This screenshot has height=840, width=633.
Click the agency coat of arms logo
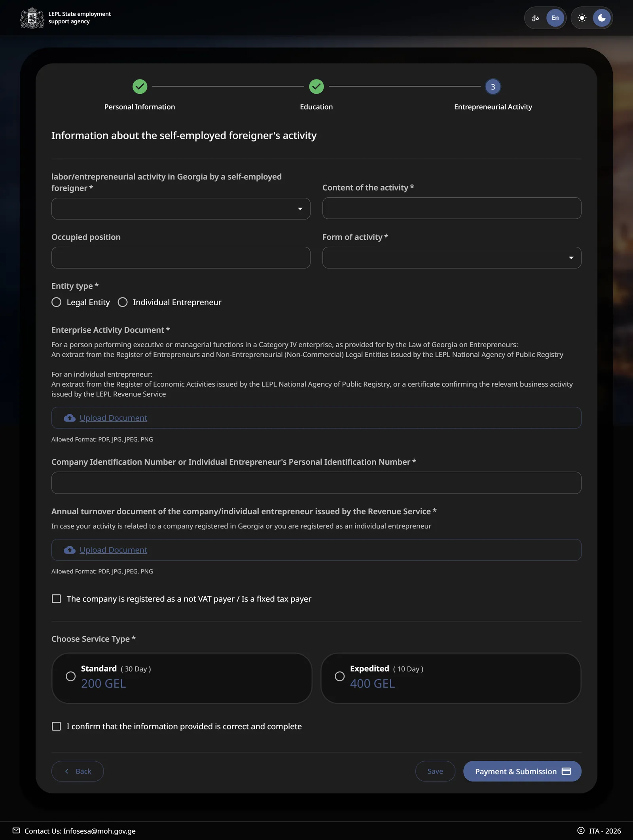[32, 18]
